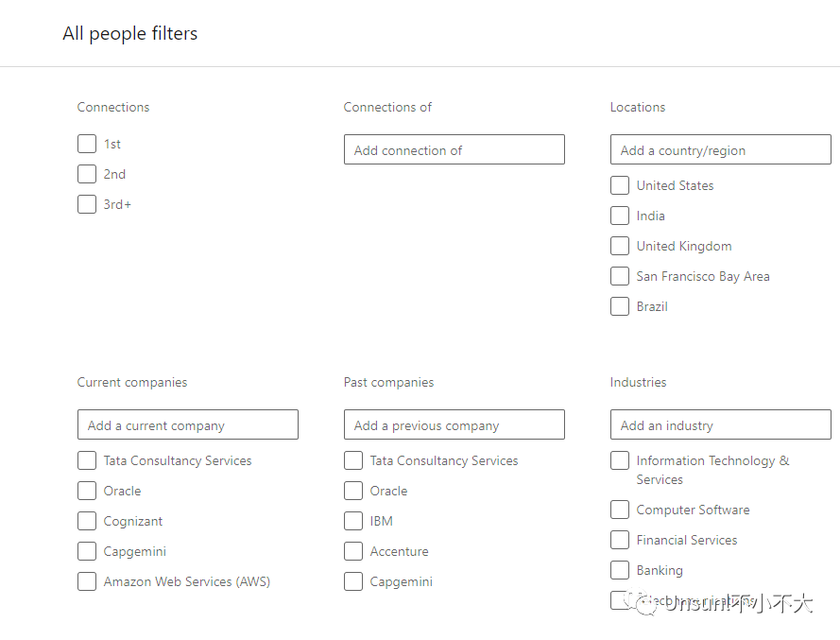Check Oracle under Current companies
This screenshot has width=840, height=640.
(x=87, y=491)
